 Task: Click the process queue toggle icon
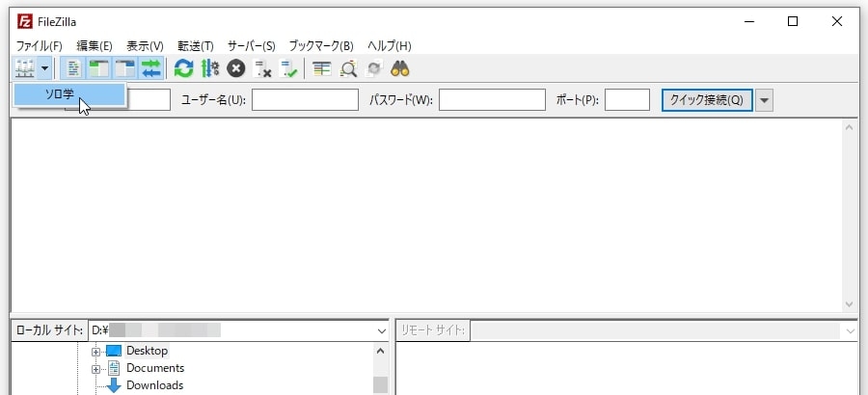(x=209, y=68)
